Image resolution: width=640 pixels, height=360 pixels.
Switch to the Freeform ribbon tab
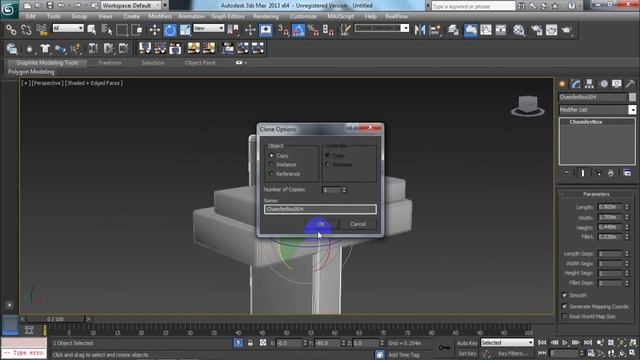110,63
